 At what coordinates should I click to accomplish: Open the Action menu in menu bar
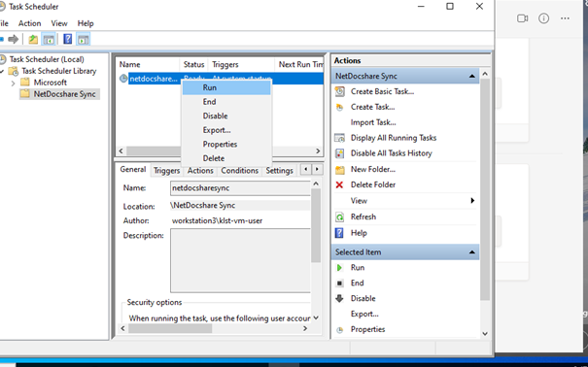tap(29, 23)
